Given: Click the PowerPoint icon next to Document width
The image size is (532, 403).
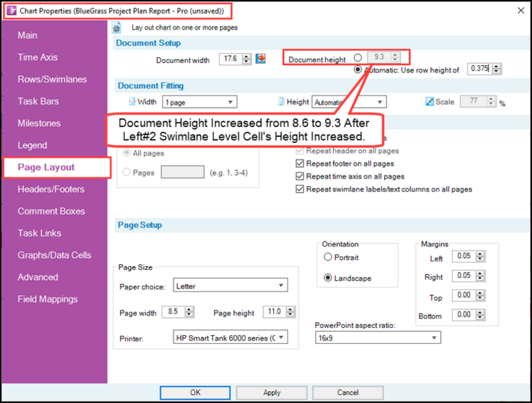Looking at the screenshot, I should click(260, 58).
